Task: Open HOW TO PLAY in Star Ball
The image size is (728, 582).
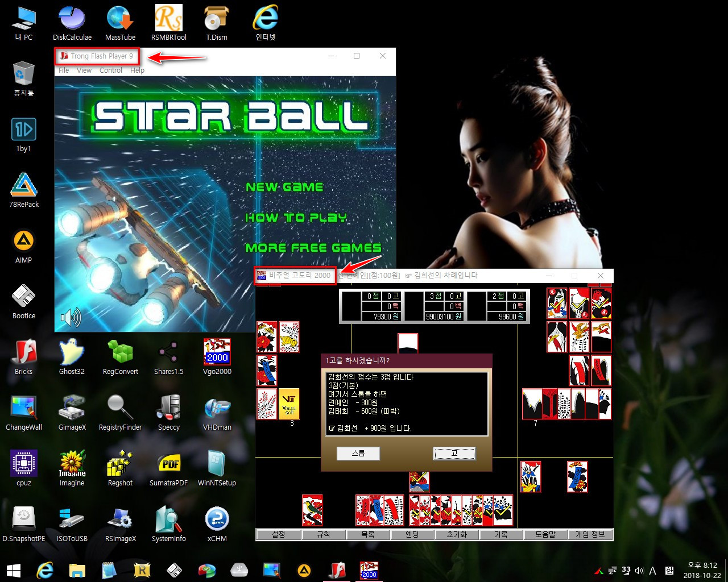Action: click(x=296, y=217)
